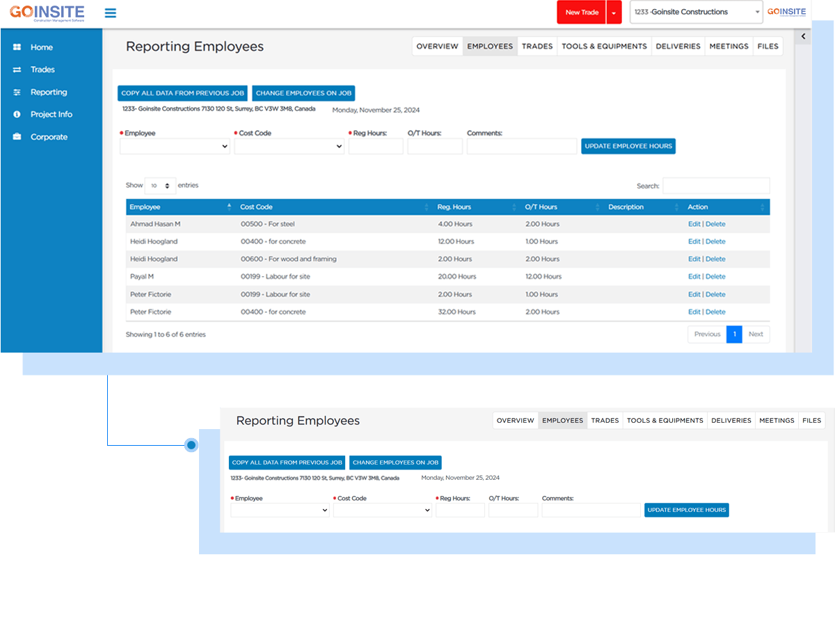Expand the Cost Code dropdown in upper form

click(289, 147)
